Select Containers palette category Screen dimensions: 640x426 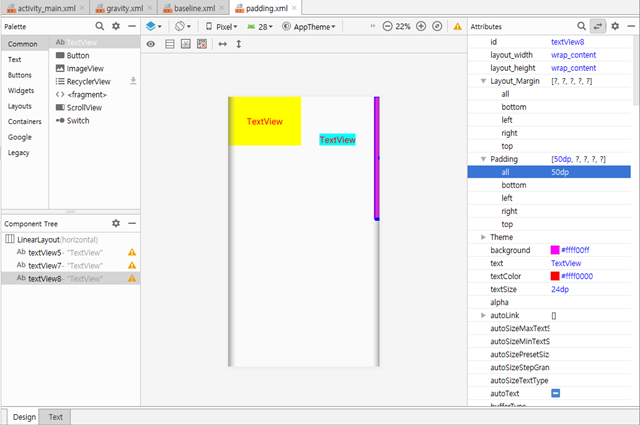point(24,122)
